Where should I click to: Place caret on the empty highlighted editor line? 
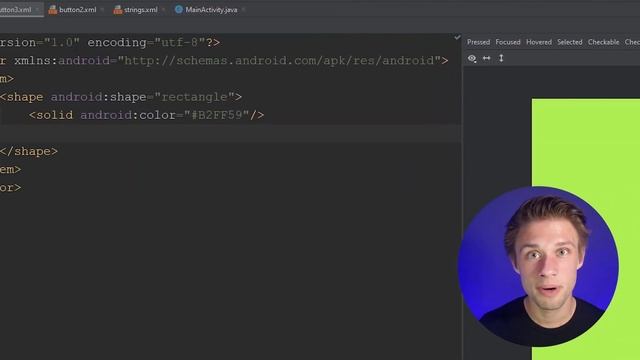point(231,133)
